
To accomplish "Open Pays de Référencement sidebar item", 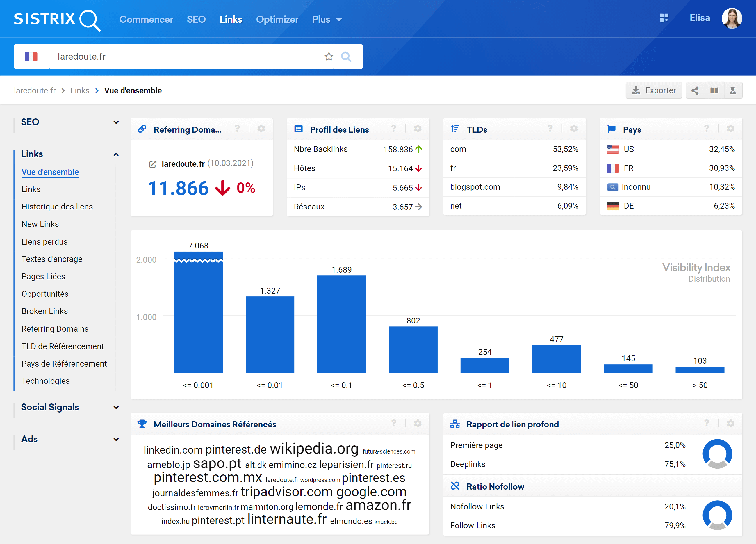I will coord(64,364).
